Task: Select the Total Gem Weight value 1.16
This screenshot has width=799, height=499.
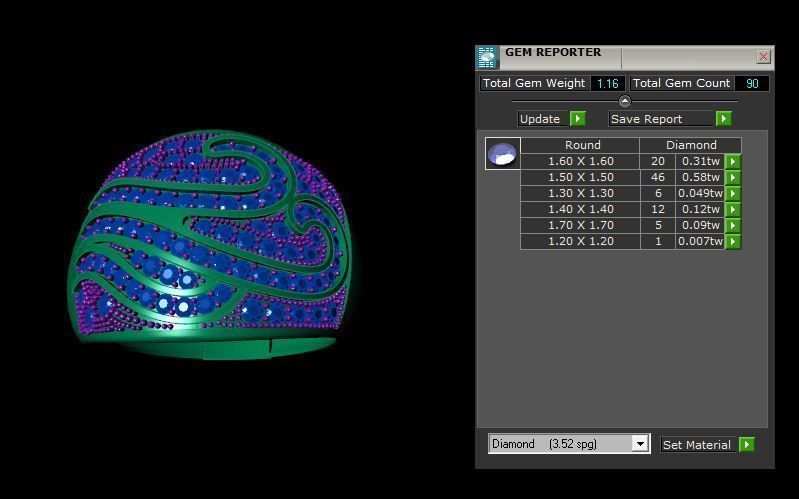Action: [607, 84]
